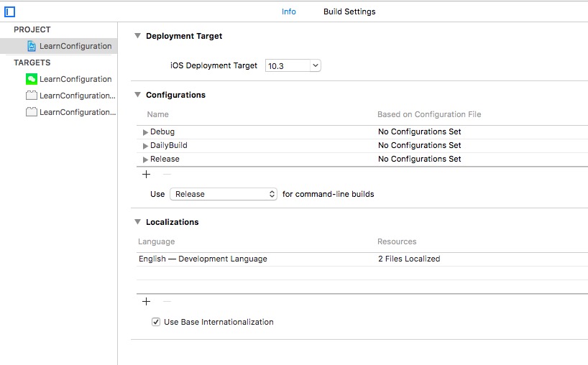Click the third target's test bundle icon
This screenshot has width=588, height=365.
(32, 112)
